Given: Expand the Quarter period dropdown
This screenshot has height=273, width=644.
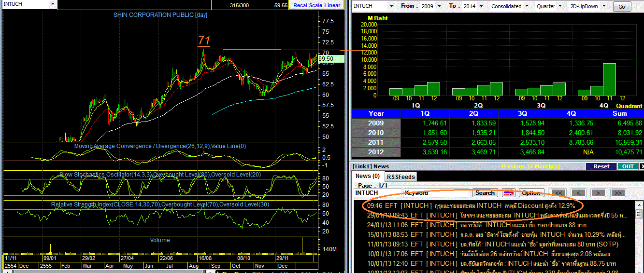Looking at the screenshot, I should coord(559,6).
